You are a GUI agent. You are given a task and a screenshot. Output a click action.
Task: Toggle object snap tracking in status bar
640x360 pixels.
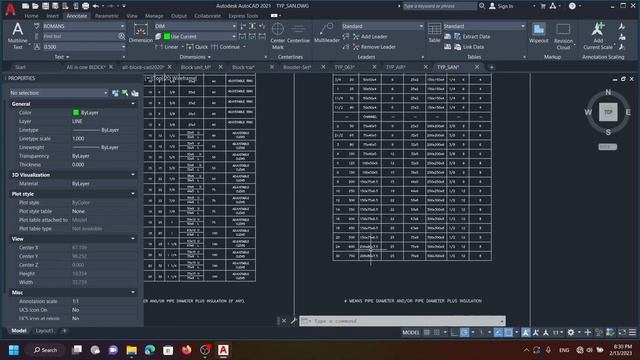coord(498,333)
